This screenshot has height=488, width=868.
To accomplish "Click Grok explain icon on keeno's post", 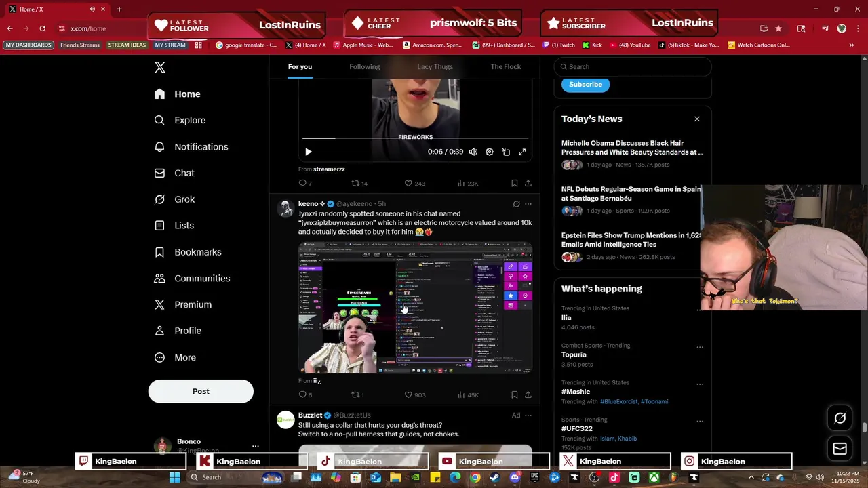I will (x=516, y=204).
